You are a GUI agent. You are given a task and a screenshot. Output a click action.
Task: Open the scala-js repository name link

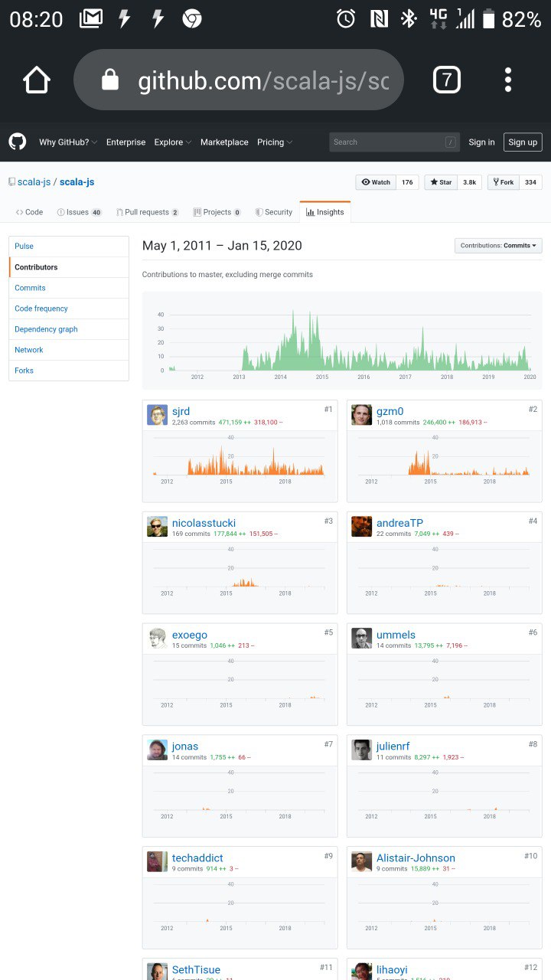(77, 182)
